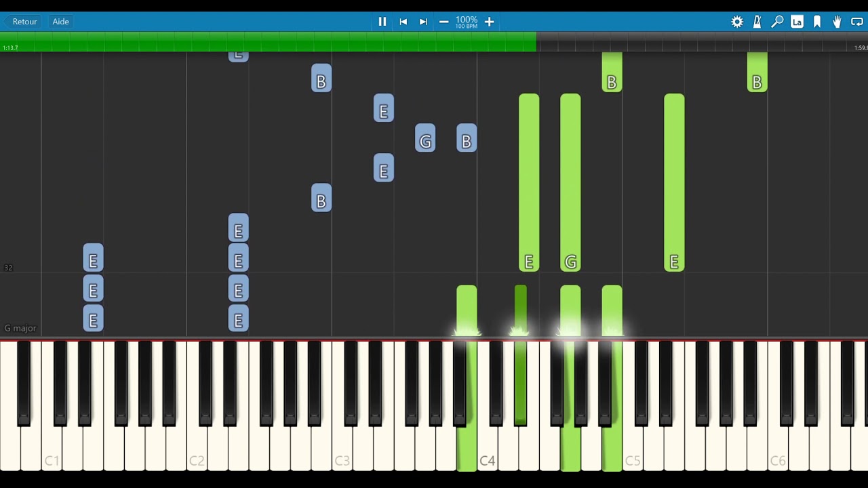868x488 pixels.
Task: Skip forward with the next button
Action: [423, 22]
